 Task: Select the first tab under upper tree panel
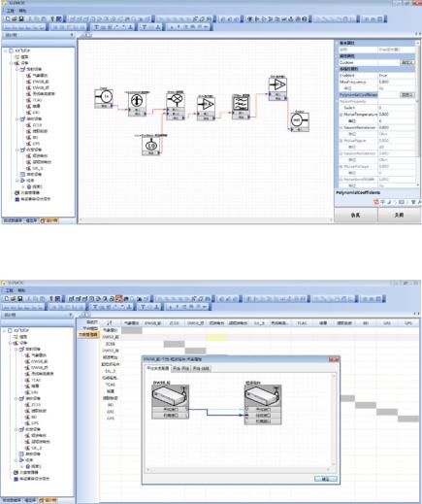point(13,220)
